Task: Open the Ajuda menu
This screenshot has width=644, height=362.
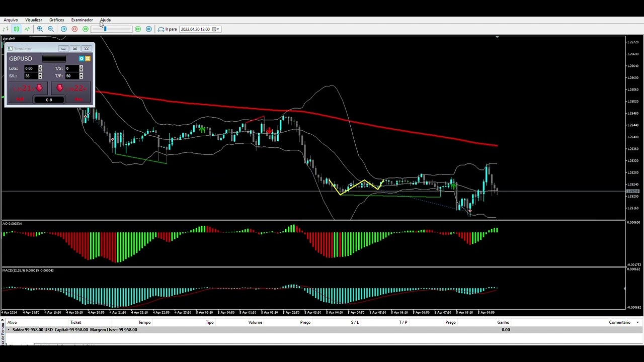Action: [x=105, y=20]
